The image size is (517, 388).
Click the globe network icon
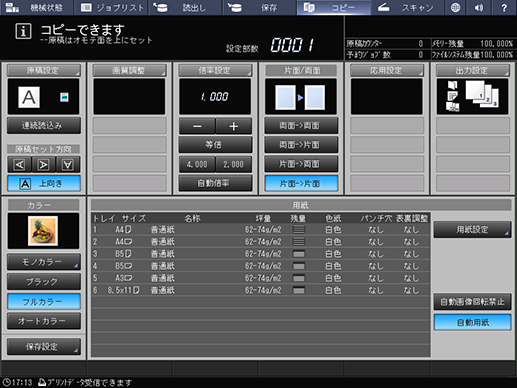point(455,7)
